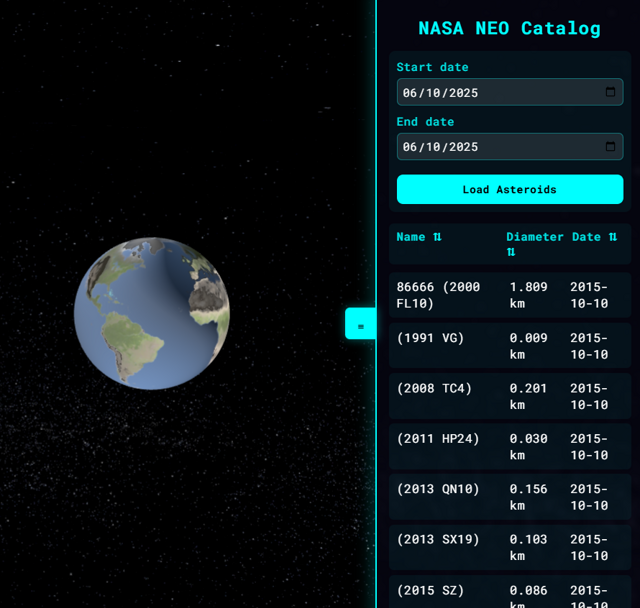Click the sort arrows next to Date
Viewport: 640px width, 608px height.
click(x=613, y=237)
